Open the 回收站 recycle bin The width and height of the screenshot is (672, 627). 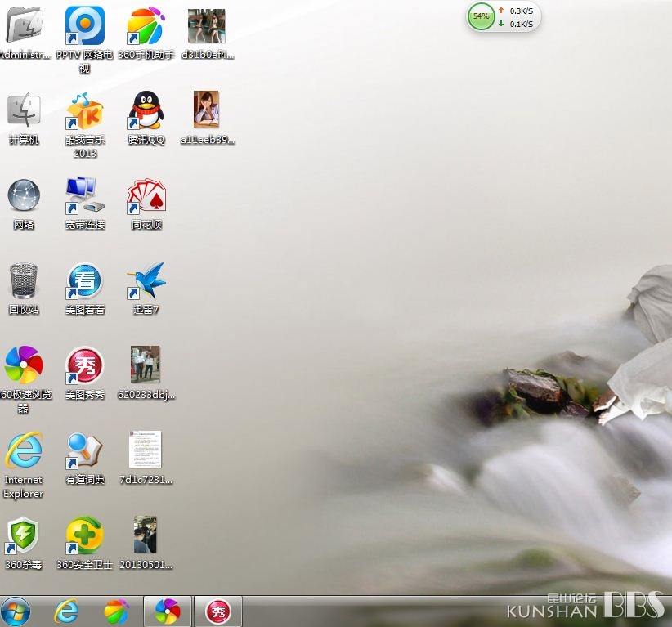[x=24, y=281]
